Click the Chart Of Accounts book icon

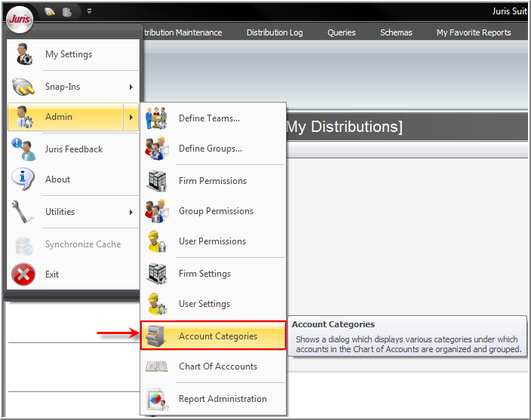point(157,366)
